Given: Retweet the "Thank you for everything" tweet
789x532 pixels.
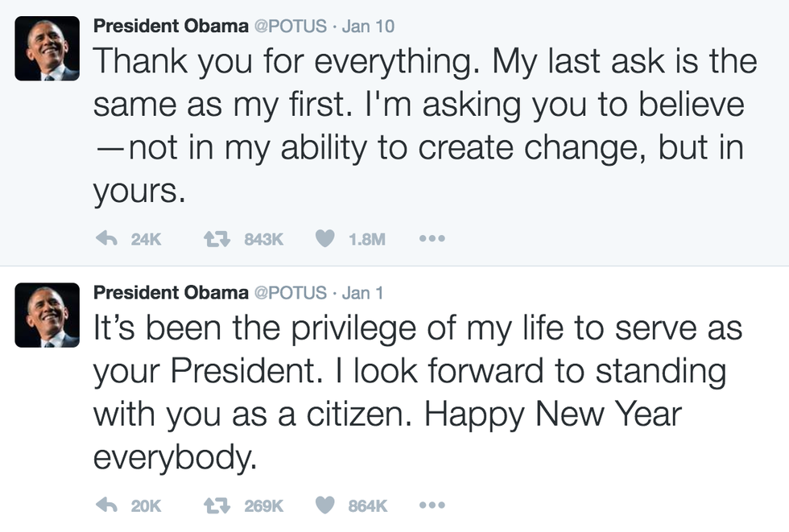Looking at the screenshot, I should [215, 239].
